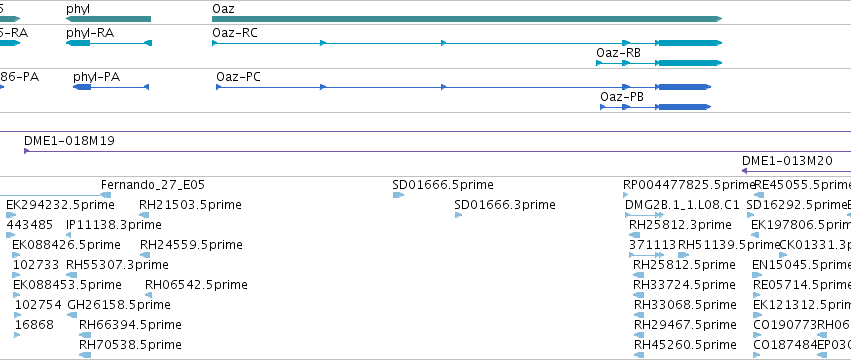Open the Fernando_27_E05 EST label

(x=153, y=185)
